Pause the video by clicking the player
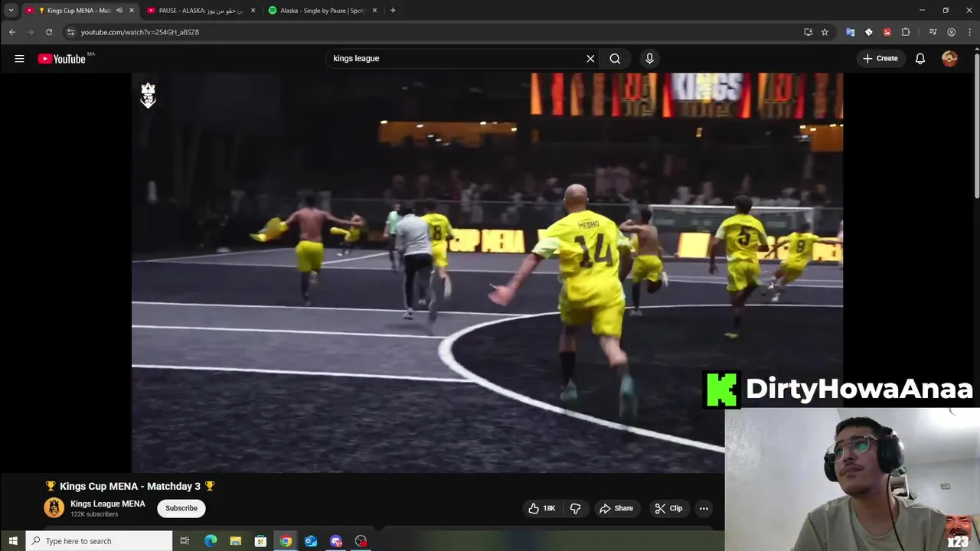980x551 pixels. (487, 272)
